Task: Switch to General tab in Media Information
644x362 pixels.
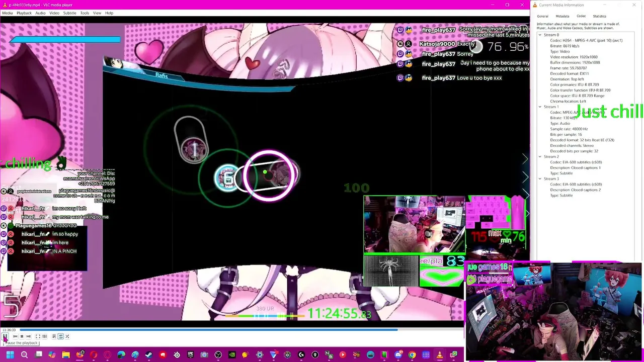Action: [x=542, y=16]
